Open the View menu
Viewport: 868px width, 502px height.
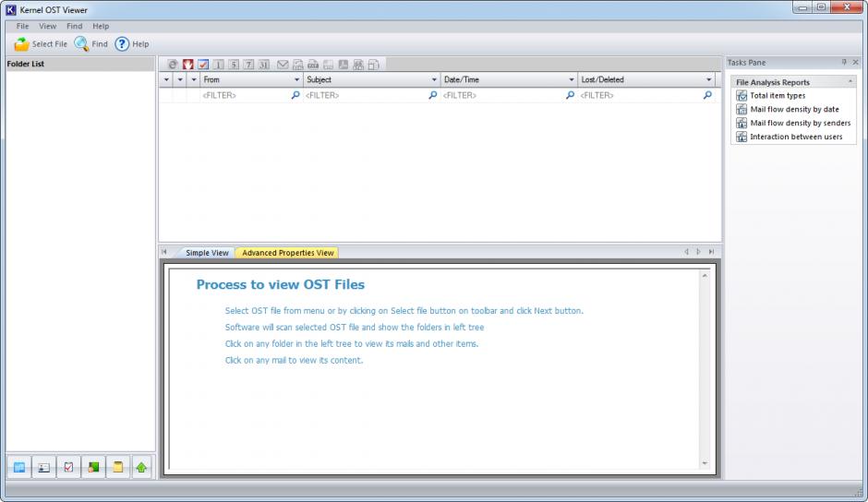(48, 26)
